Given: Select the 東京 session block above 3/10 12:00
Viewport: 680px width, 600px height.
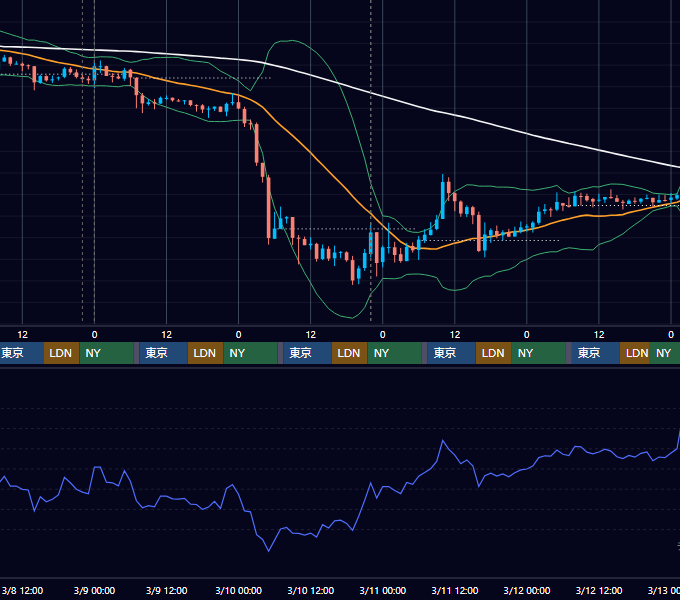Looking at the screenshot, I should pyautogui.click(x=307, y=353).
